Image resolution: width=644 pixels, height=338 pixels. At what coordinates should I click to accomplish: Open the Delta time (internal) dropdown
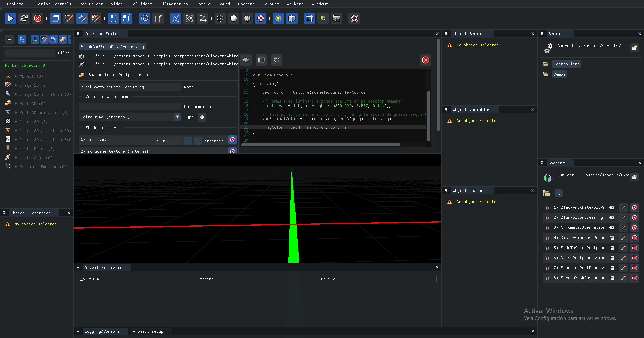click(177, 117)
